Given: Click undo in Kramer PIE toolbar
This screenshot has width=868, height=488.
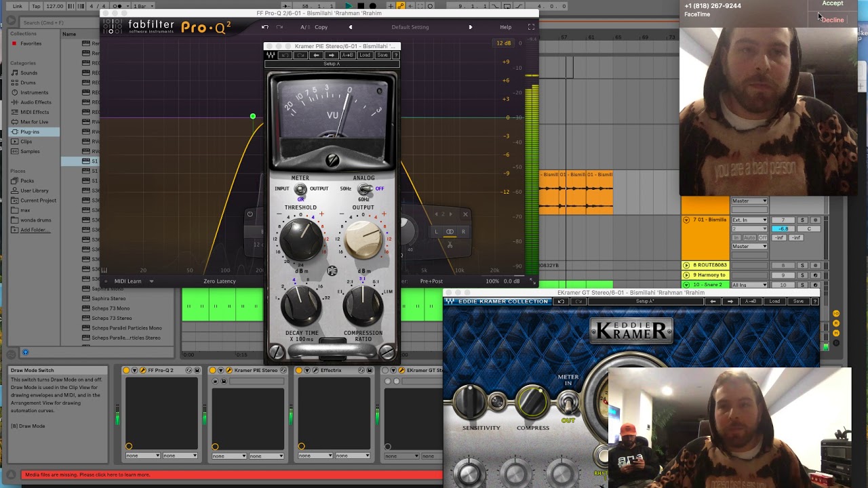Looking at the screenshot, I should [285, 55].
